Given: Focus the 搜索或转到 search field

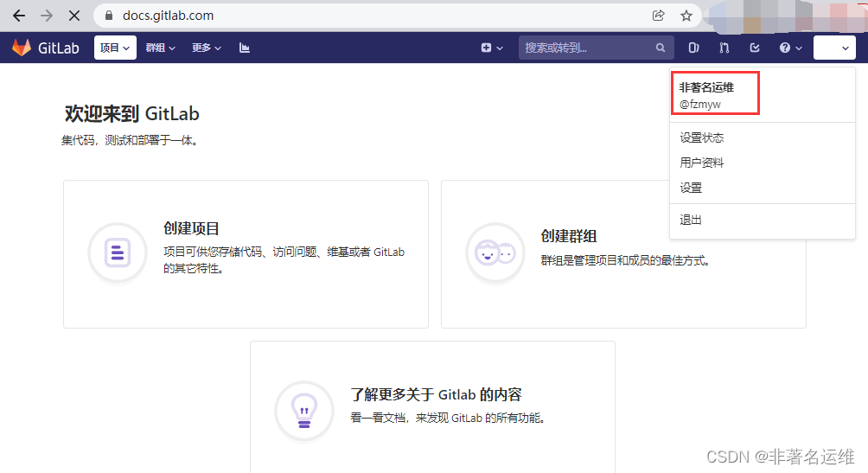Looking at the screenshot, I should click(597, 48).
